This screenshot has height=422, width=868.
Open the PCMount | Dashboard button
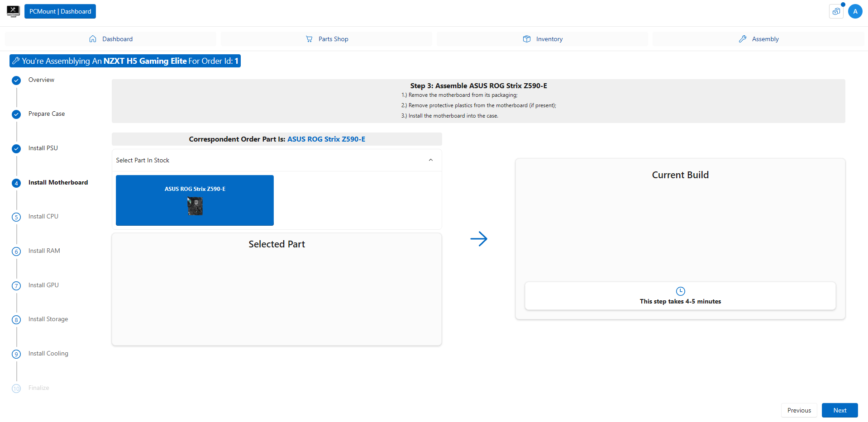pos(60,11)
